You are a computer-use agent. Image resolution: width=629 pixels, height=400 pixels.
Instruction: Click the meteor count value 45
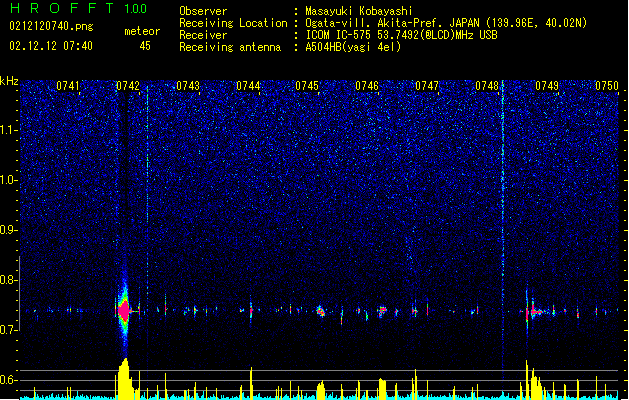[x=145, y=46]
